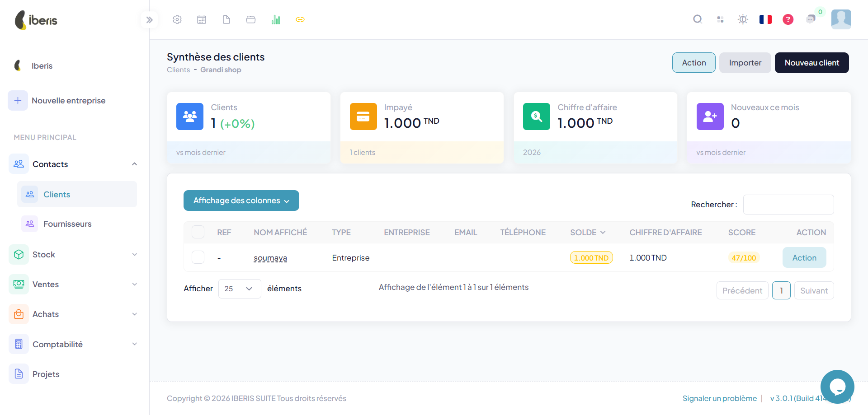This screenshot has width=868, height=415.
Task: Open the French flag language selector
Action: (765, 19)
